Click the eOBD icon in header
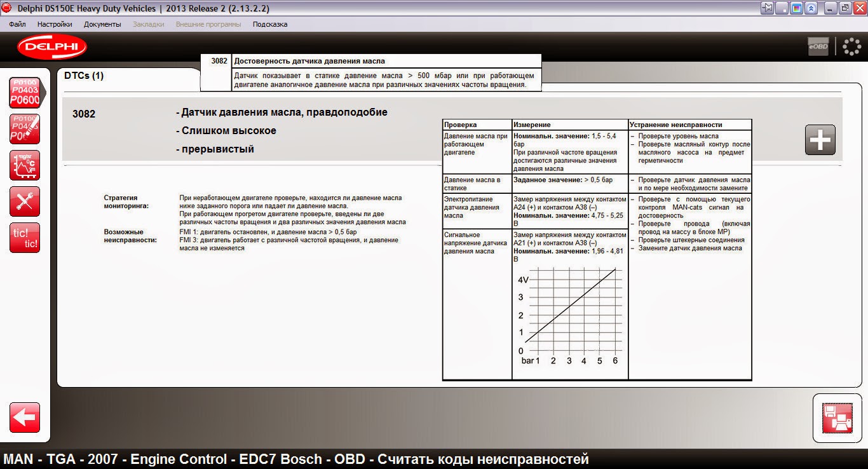 (x=818, y=46)
